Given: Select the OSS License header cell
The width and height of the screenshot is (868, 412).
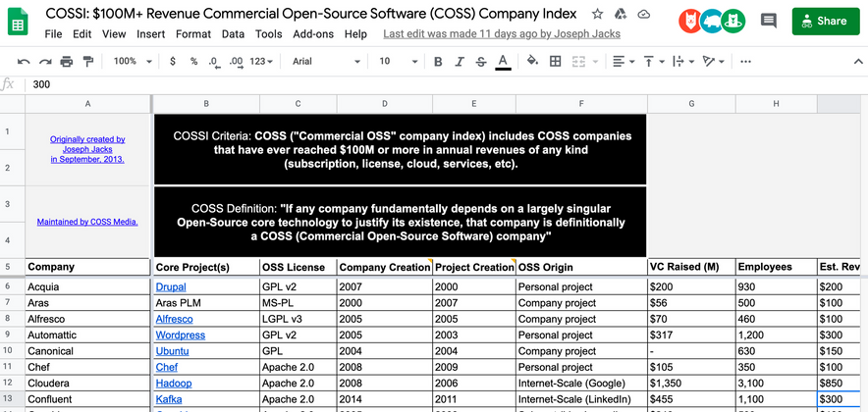Looking at the screenshot, I should click(x=298, y=267).
